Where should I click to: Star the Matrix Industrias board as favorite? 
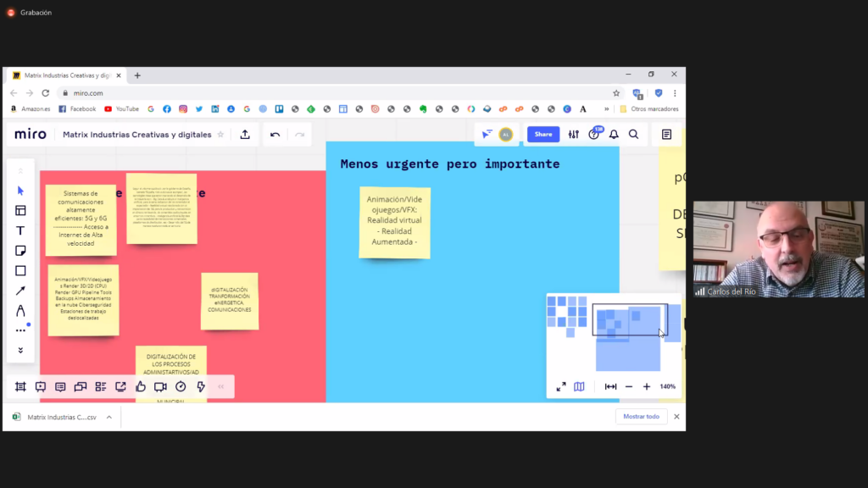tap(221, 135)
